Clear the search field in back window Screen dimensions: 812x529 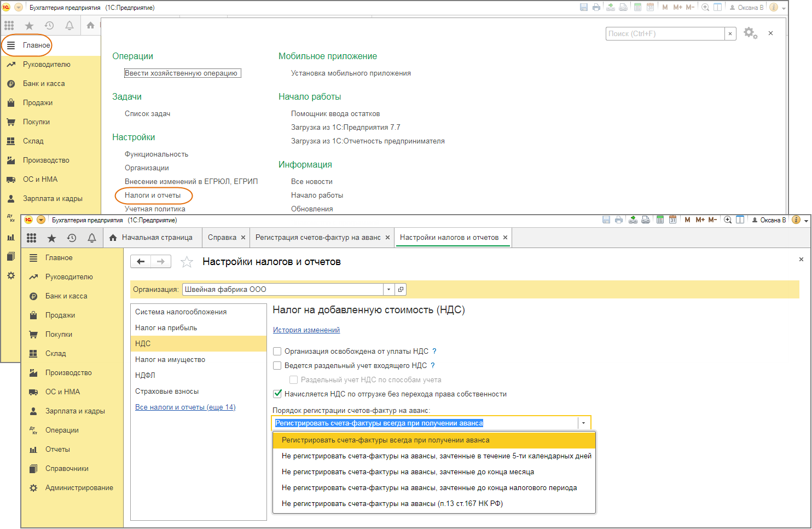730,33
